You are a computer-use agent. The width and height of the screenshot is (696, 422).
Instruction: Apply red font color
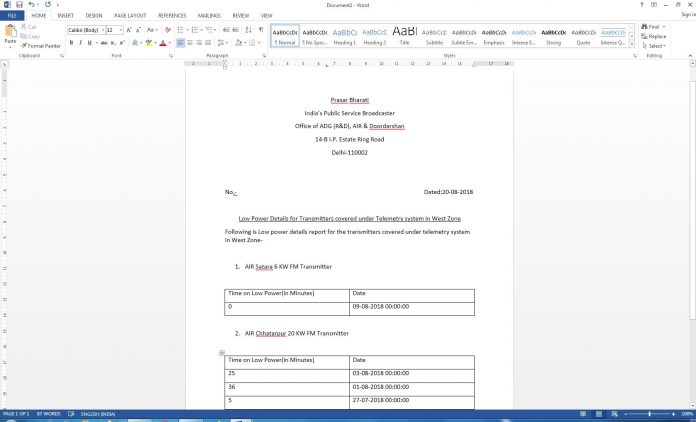(x=163, y=43)
